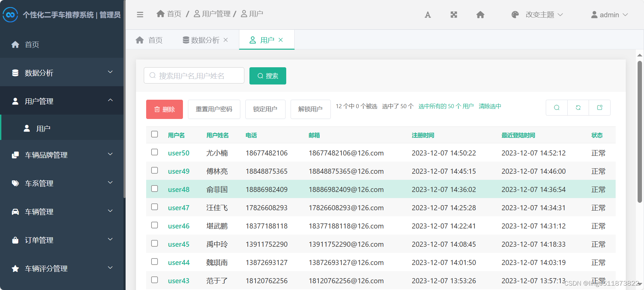Click the magnifier icon in search field
This screenshot has width=644, height=290.
tap(153, 75)
